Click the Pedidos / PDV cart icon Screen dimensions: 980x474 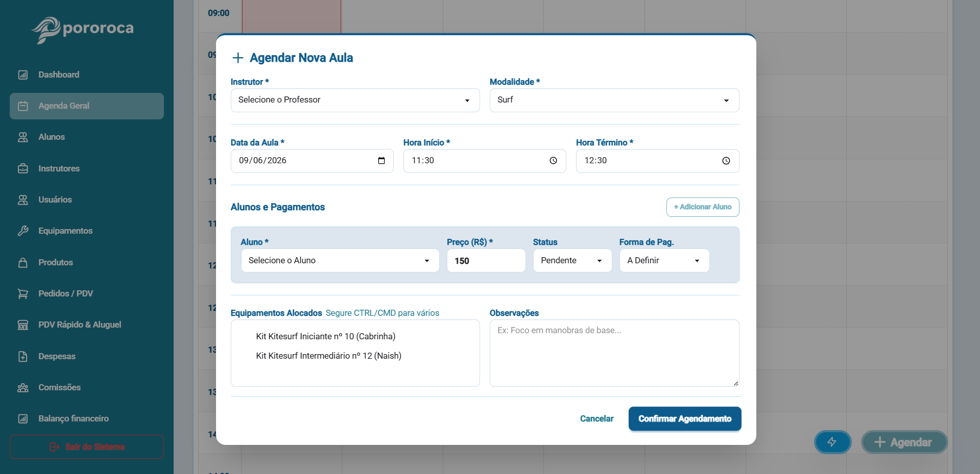23,294
